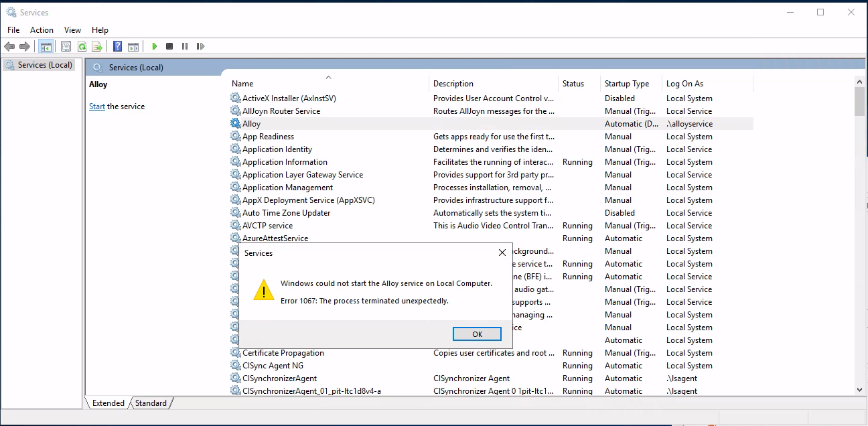Click the Export List toolbar icon
This screenshot has height=426, width=868.
97,46
